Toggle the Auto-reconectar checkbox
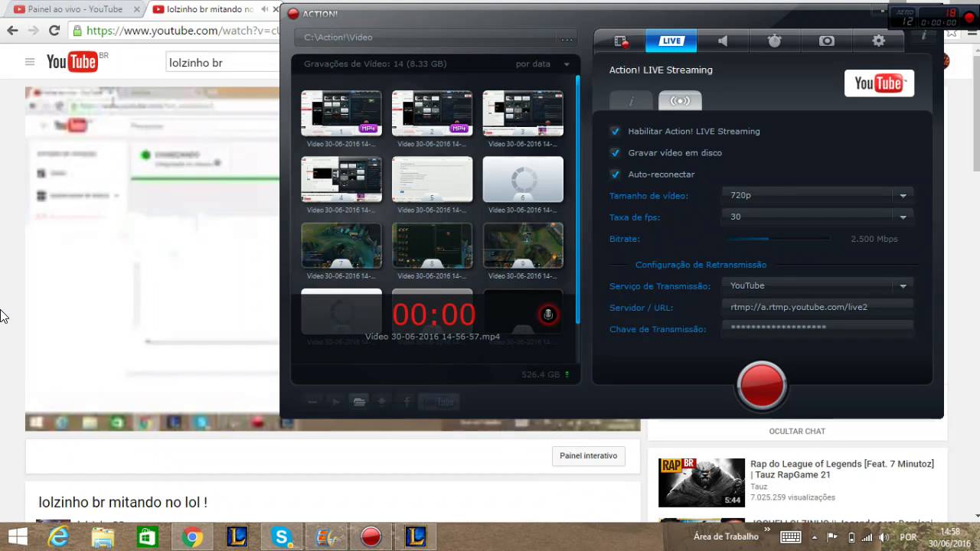Screen dimensions: 980x551 [615, 174]
